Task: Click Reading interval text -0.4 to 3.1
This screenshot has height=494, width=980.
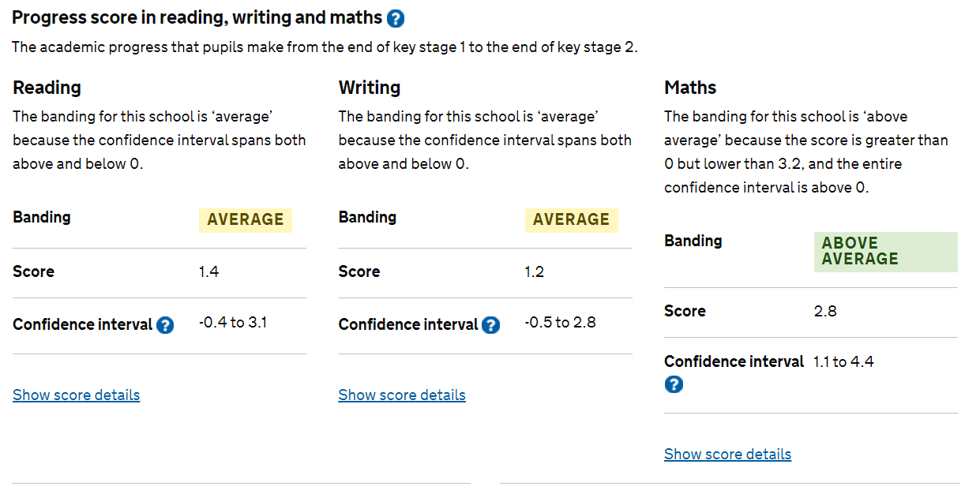Action: point(233,323)
